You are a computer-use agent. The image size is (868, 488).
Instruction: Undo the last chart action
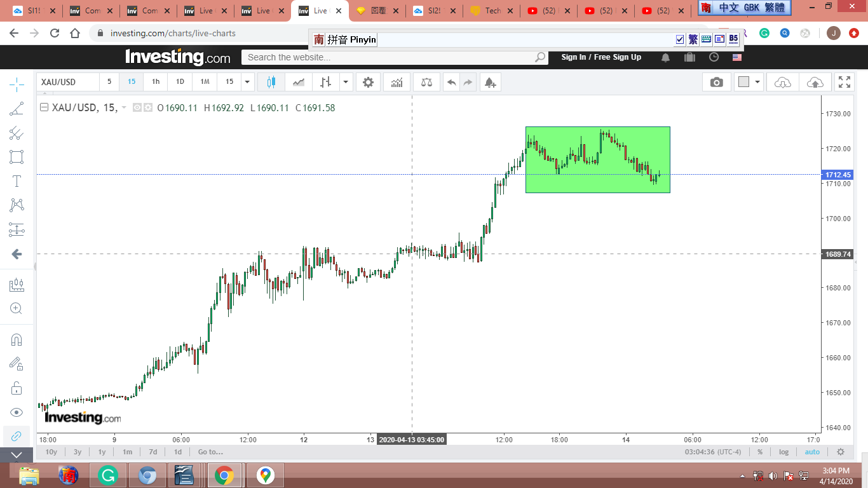[x=451, y=82]
